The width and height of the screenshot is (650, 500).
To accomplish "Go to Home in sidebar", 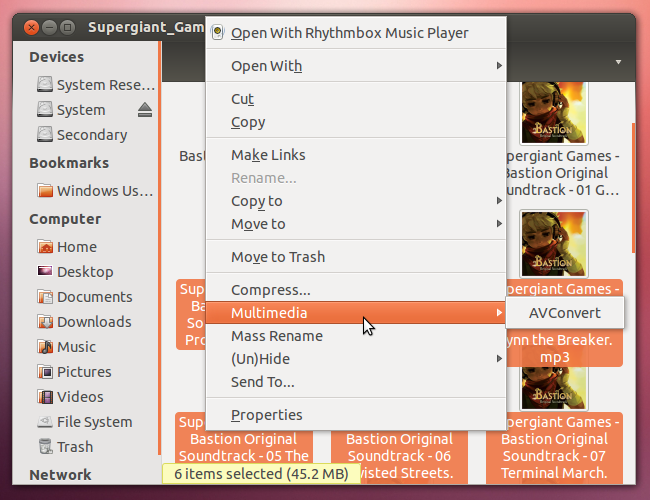I will [77, 247].
